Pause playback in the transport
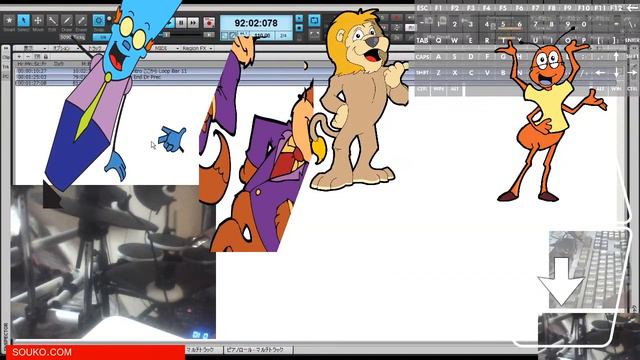640x360 pixels. 181,23
